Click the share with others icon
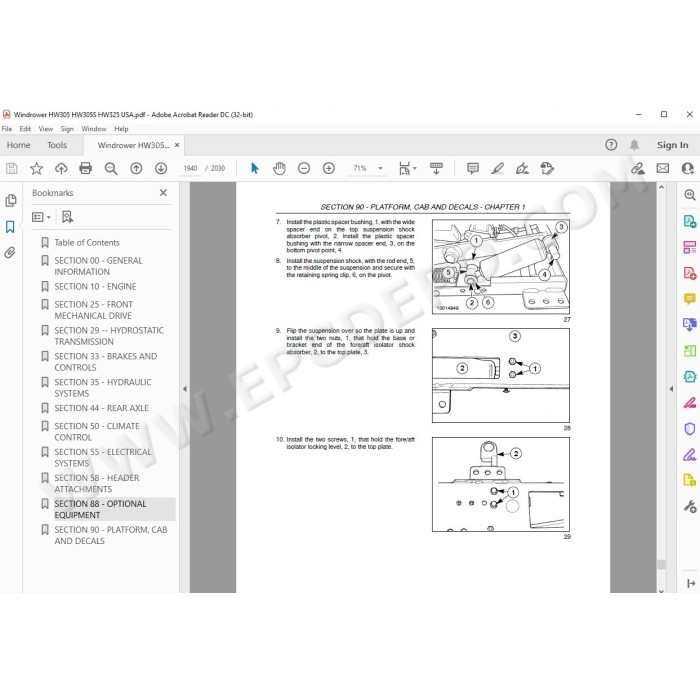Viewport: 700px width, 700px height. [x=688, y=168]
